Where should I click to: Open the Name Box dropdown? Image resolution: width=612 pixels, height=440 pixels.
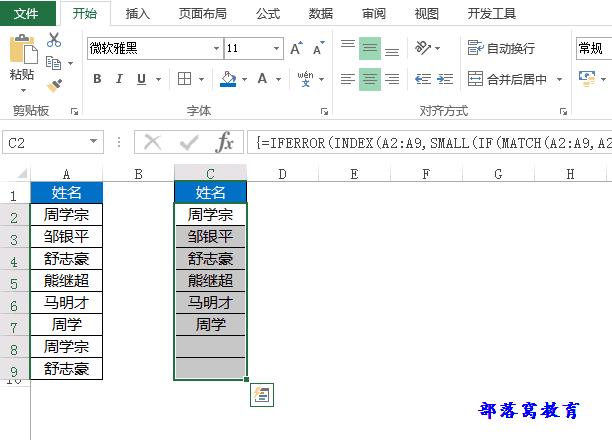pyautogui.click(x=93, y=141)
